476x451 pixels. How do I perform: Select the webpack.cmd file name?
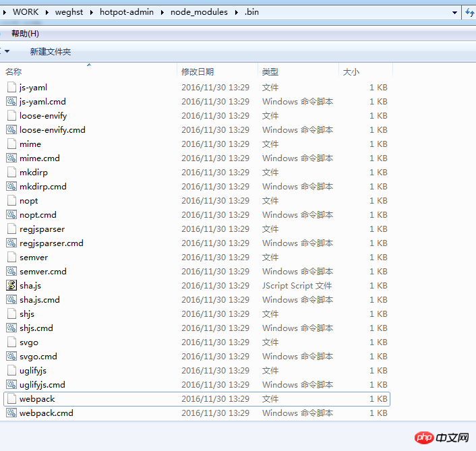(46, 413)
